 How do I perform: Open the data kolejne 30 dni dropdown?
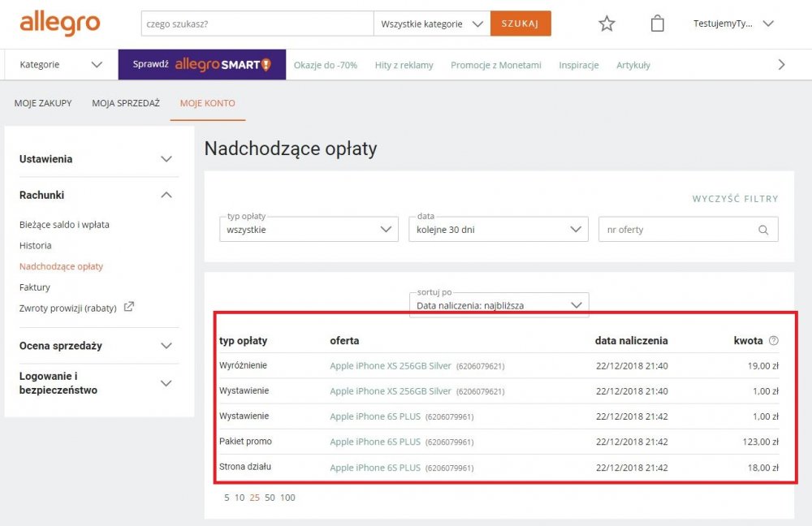tap(499, 230)
